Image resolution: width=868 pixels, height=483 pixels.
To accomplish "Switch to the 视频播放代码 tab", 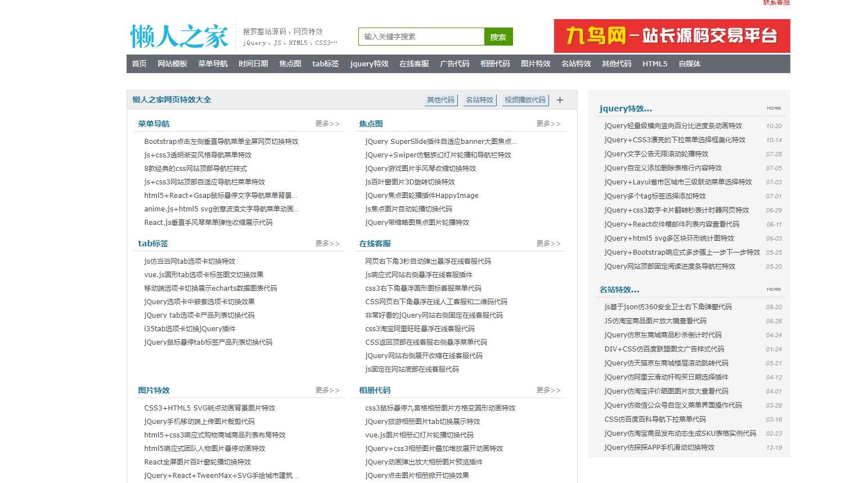I will pos(525,100).
